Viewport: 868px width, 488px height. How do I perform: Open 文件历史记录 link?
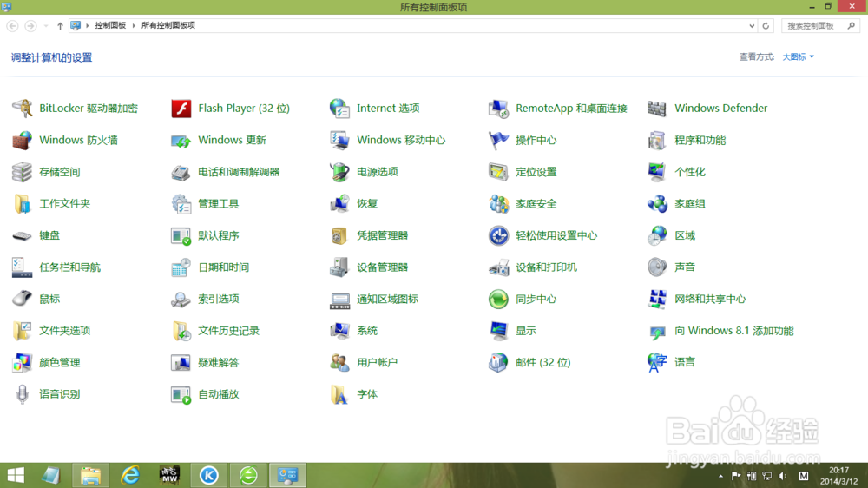pos(228,331)
